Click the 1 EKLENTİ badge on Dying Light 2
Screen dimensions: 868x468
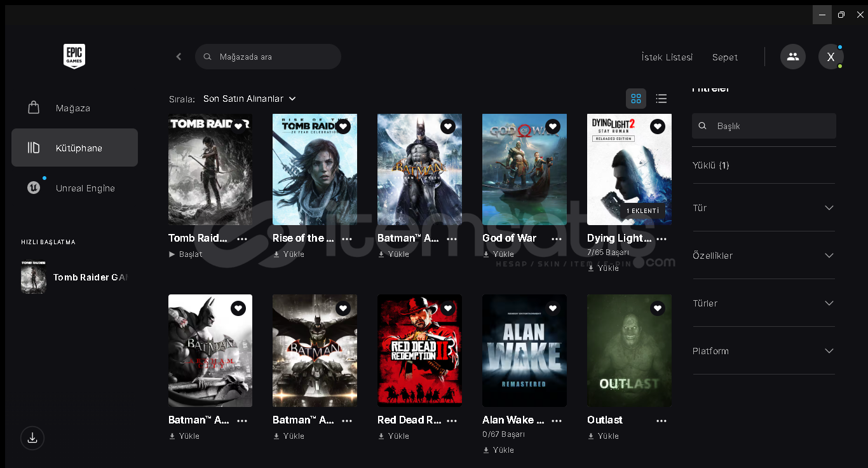tap(643, 210)
